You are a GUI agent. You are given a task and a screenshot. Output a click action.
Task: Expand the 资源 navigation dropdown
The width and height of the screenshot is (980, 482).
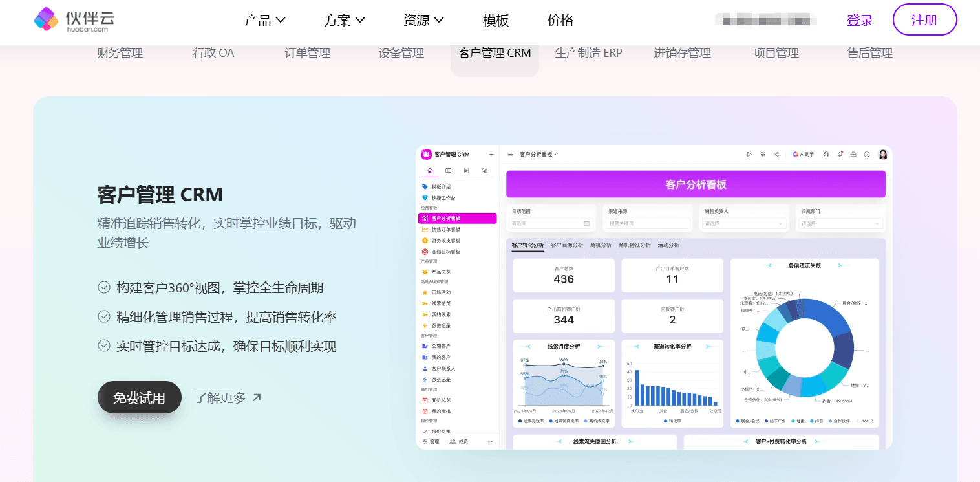pos(423,20)
